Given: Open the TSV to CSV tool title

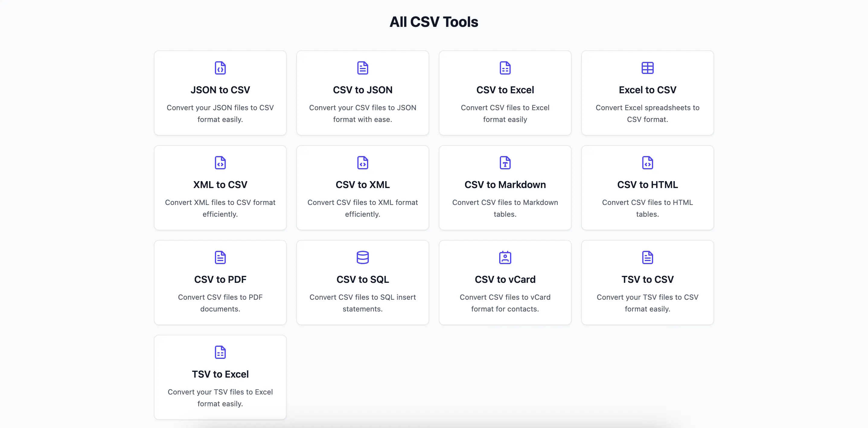Looking at the screenshot, I should (x=647, y=279).
